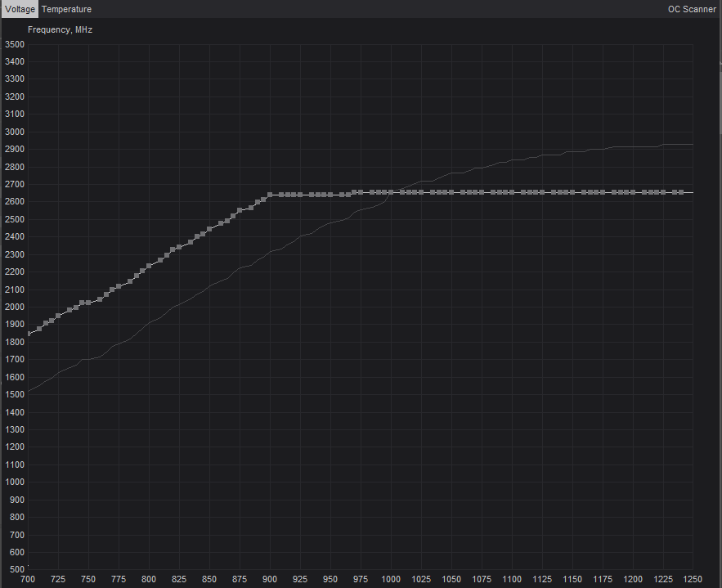Viewport: 722px width, 588px height.
Task: Select the Voltage tab
Action: [20, 9]
